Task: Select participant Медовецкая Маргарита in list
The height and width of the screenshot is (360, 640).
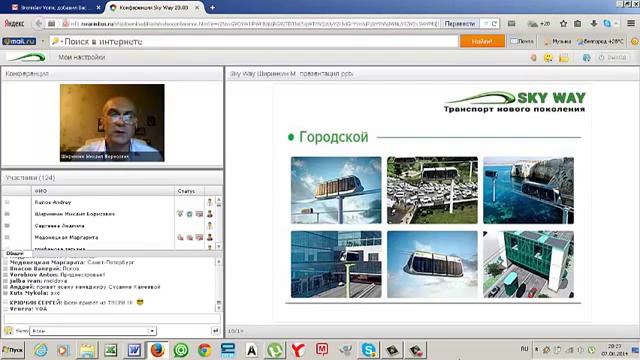Action: 66,237
